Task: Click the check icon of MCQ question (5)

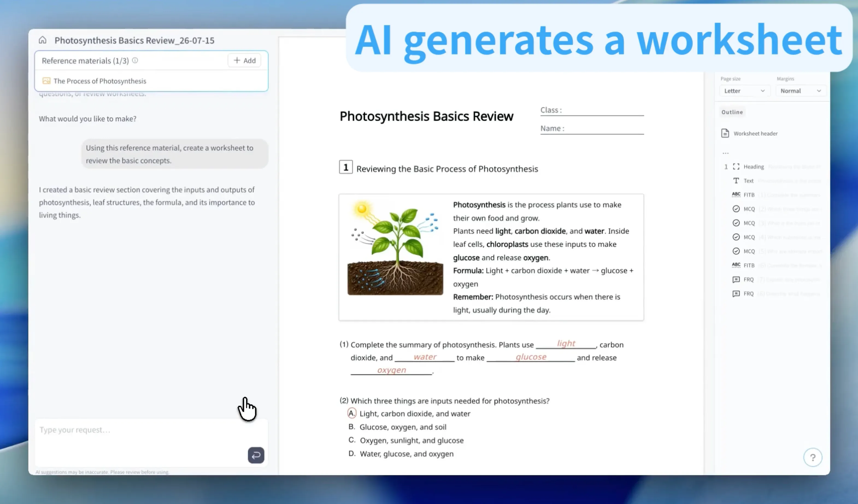Action: (x=736, y=251)
